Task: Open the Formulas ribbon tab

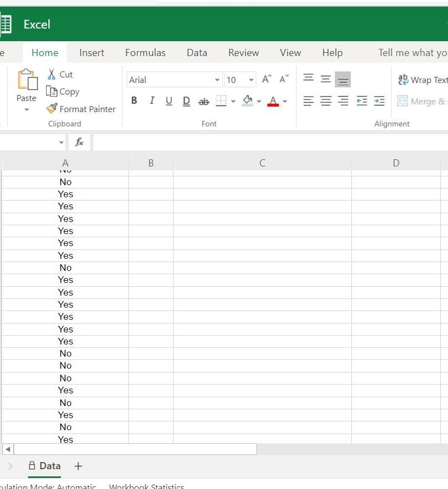Action: click(x=145, y=53)
